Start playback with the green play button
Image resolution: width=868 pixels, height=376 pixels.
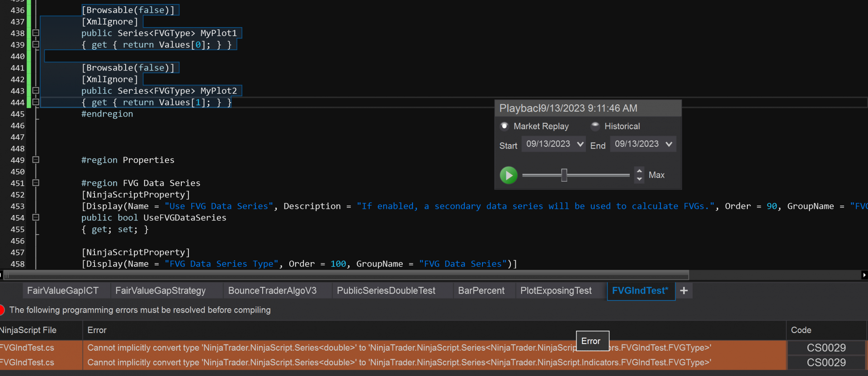509,175
